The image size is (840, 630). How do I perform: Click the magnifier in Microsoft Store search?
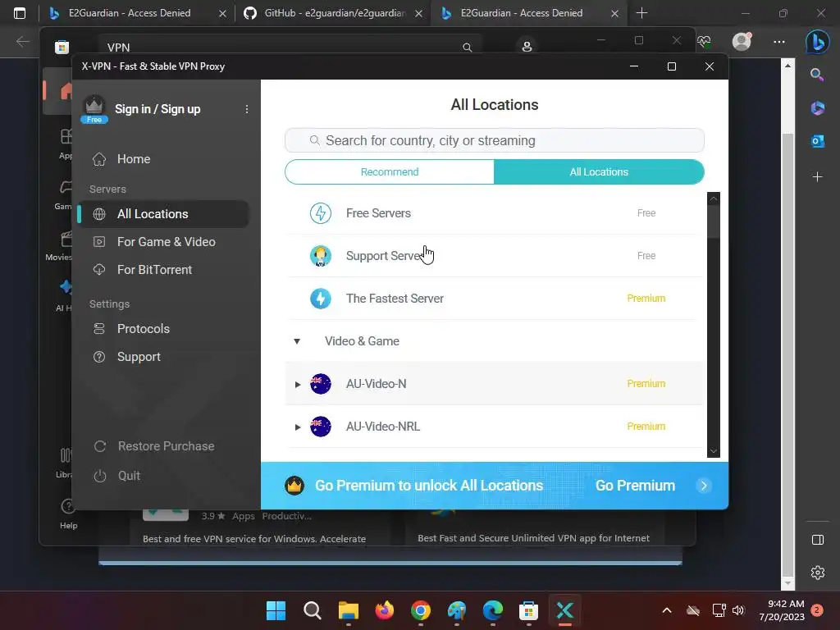pos(467,48)
